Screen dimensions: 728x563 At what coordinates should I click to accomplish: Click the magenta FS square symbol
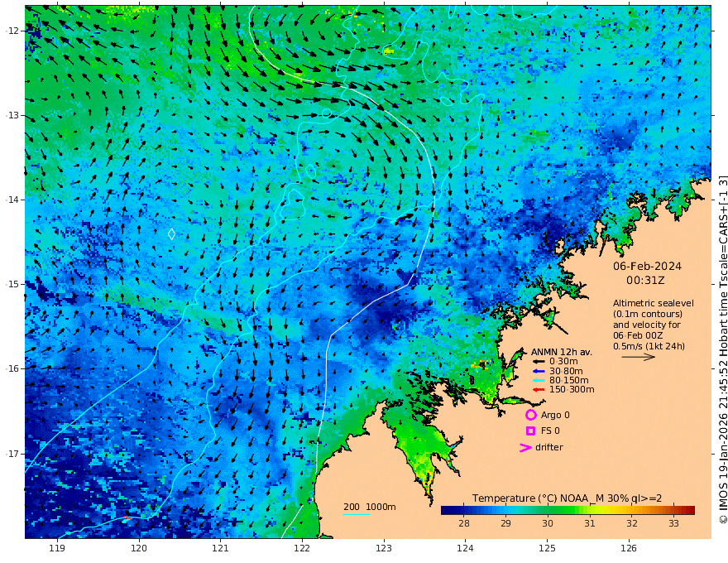pyautogui.click(x=530, y=431)
